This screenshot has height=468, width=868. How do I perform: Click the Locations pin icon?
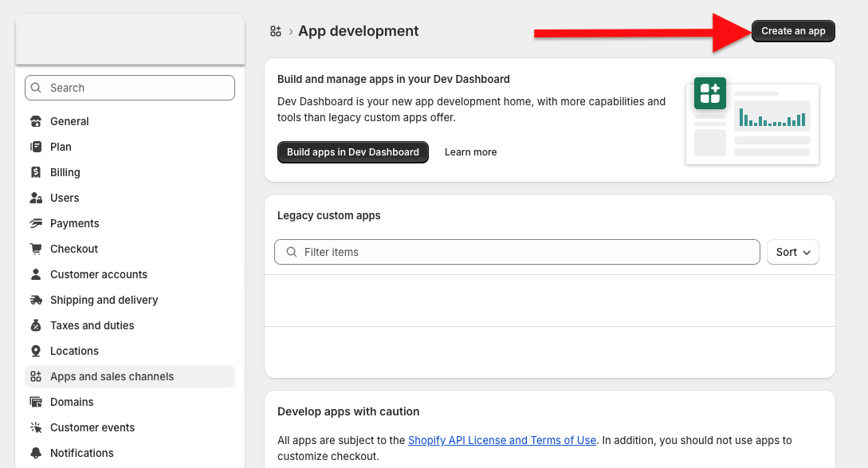[x=36, y=351]
